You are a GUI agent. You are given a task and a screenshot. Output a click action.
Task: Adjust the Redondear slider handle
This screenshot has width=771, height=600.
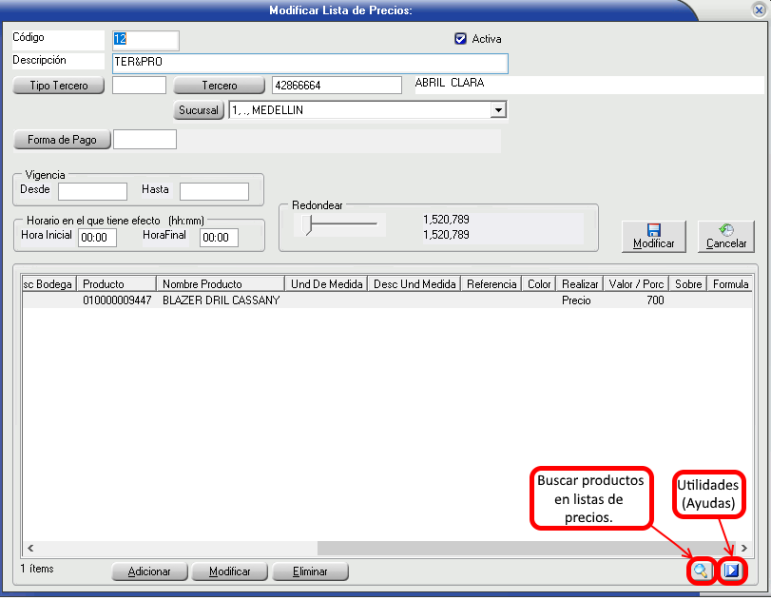(309, 227)
